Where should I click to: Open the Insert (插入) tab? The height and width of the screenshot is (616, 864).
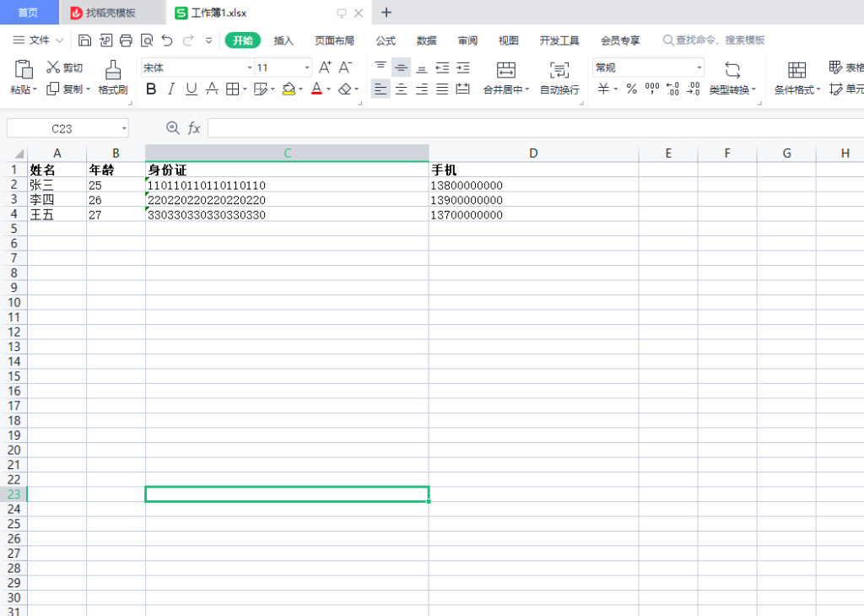(283, 41)
